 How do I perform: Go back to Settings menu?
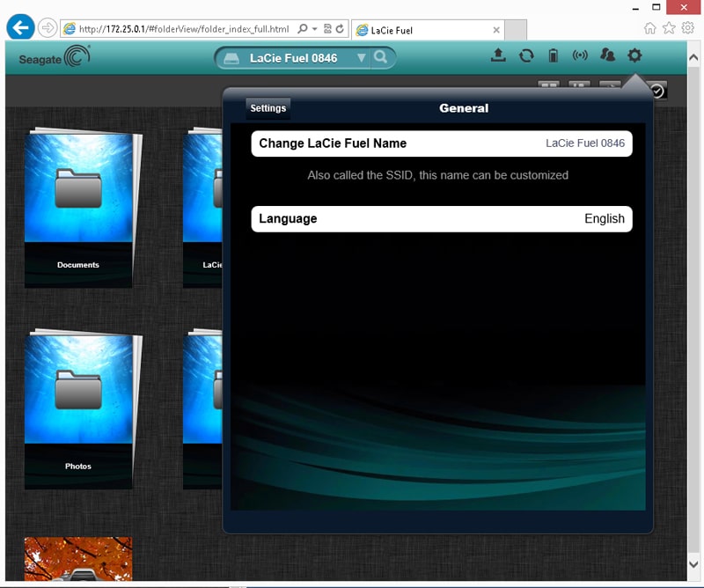268,108
